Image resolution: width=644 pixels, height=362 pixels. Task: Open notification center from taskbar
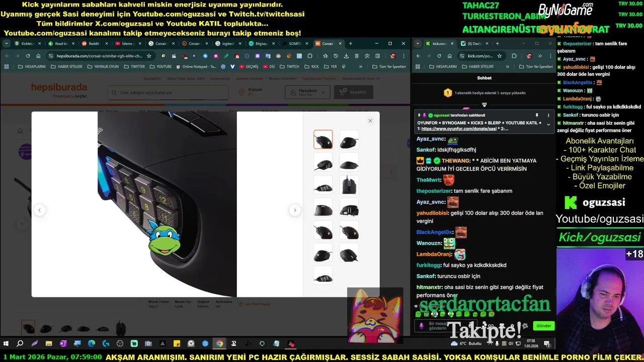tap(547, 344)
